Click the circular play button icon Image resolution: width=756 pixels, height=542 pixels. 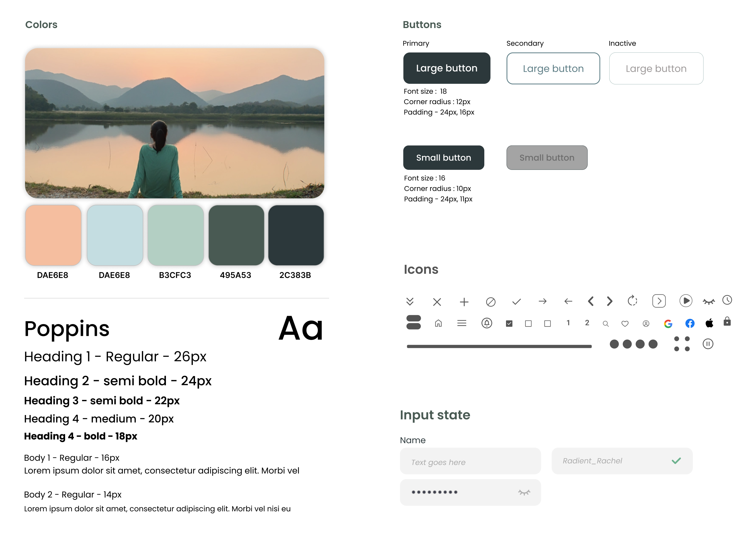[x=686, y=300]
